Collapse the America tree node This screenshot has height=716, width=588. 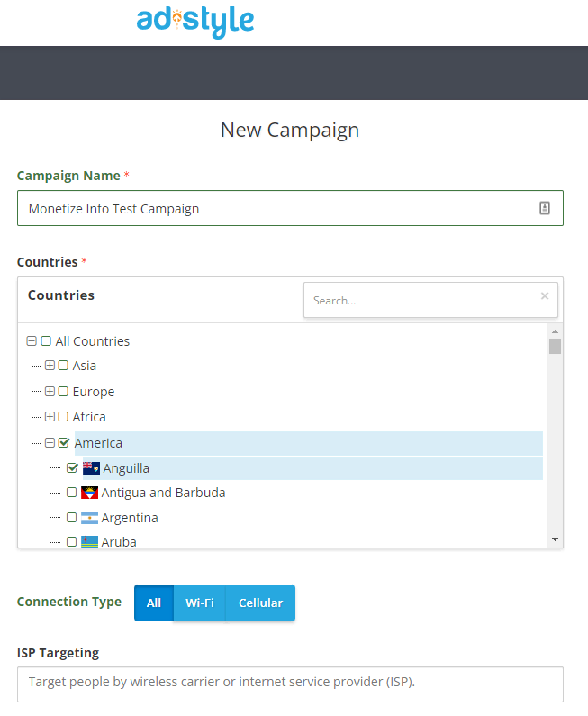(50, 442)
